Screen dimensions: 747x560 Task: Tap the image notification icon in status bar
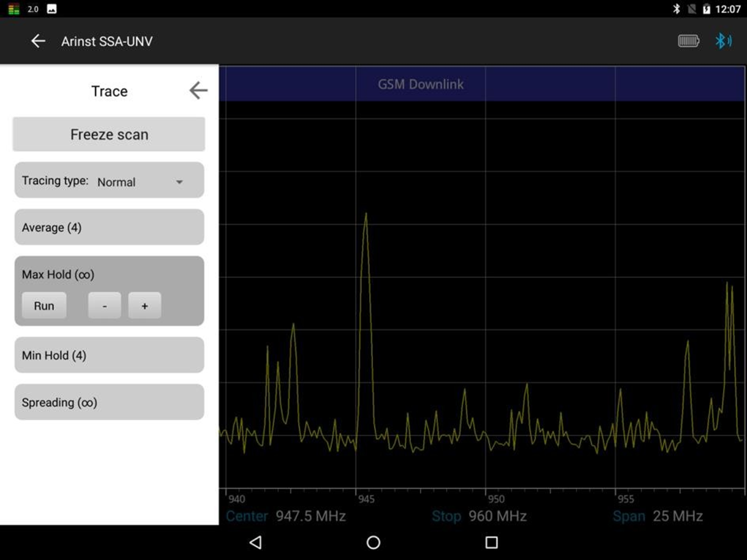point(52,9)
